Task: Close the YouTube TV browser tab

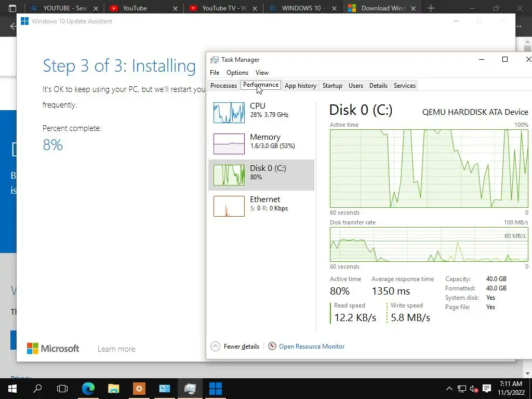Action: [x=255, y=8]
